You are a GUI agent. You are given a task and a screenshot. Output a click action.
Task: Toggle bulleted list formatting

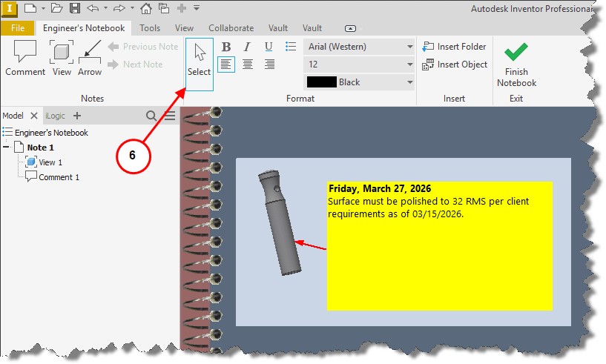(291, 47)
